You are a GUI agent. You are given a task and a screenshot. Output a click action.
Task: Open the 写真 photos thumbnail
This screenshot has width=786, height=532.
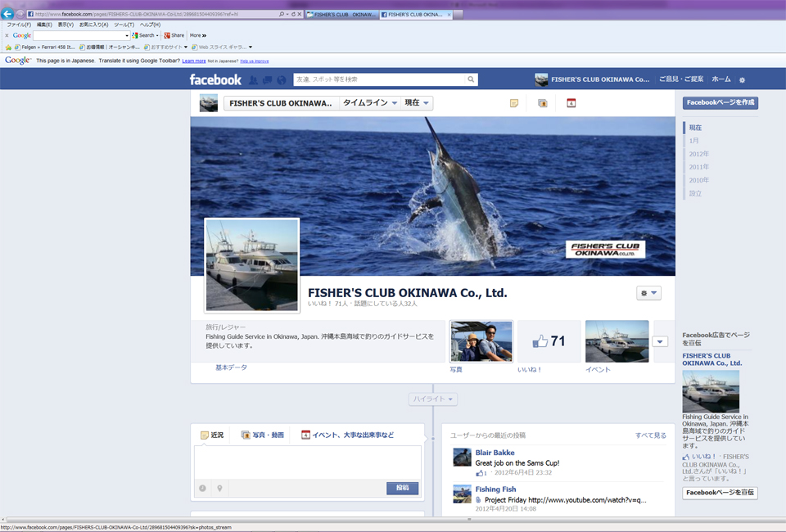[481, 341]
